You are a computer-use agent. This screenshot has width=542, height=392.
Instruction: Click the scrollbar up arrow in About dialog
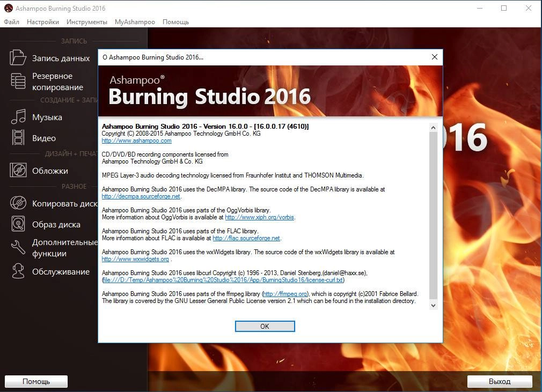433,128
